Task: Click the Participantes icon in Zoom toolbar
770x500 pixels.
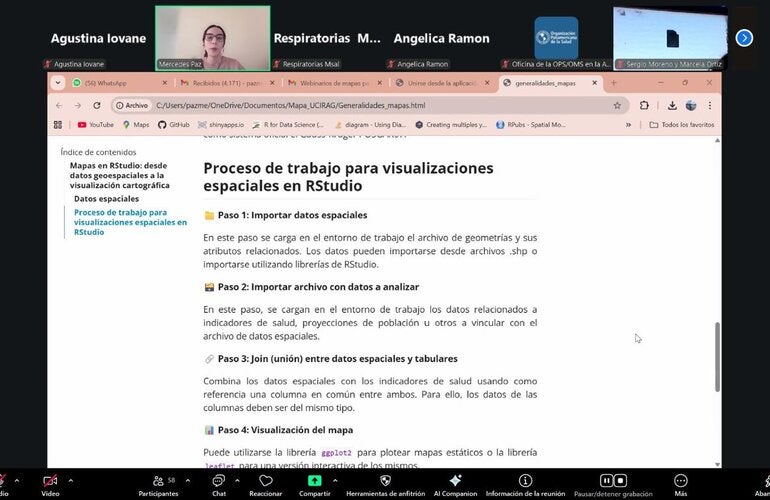Action: click(x=158, y=481)
